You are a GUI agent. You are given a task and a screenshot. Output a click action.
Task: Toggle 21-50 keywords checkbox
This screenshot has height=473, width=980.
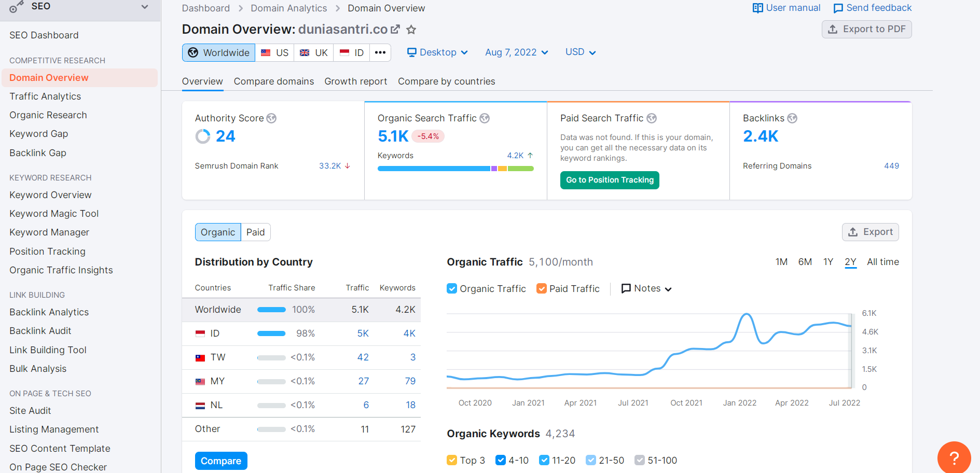[591, 460]
